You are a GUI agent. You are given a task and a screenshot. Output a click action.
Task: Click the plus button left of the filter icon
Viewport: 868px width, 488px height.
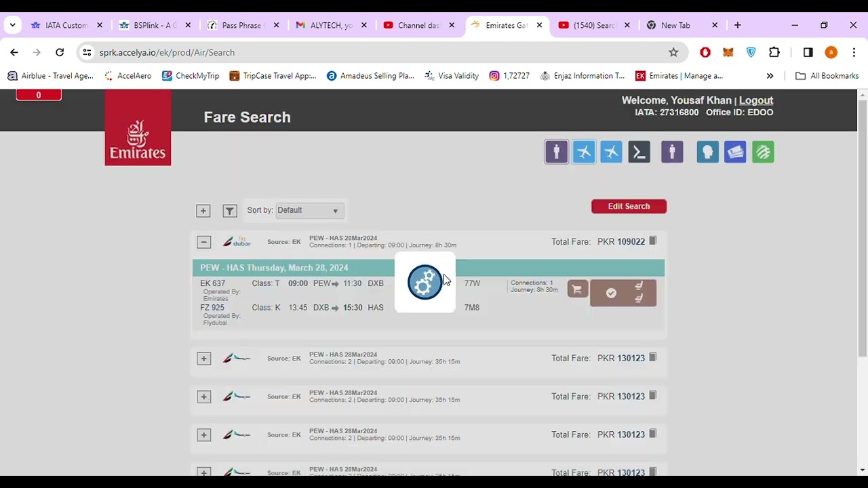point(203,211)
